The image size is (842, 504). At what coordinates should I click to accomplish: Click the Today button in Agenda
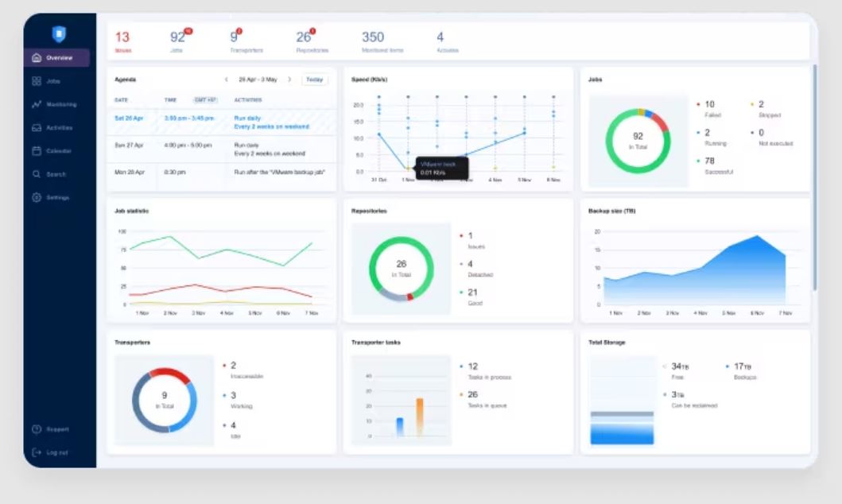pyautogui.click(x=315, y=79)
